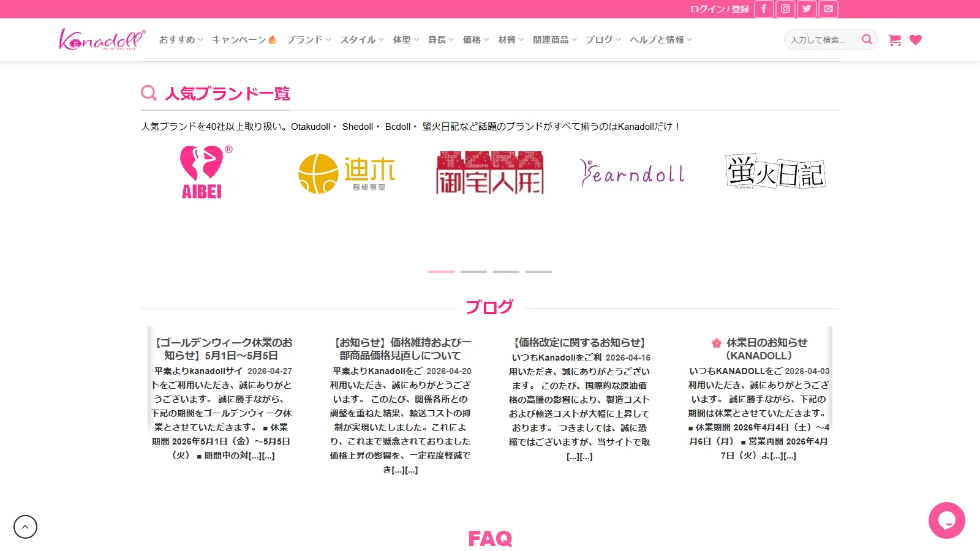This screenshot has width=980, height=551.
Task: Select the fourth brand carousel indicator
Action: pos(538,271)
